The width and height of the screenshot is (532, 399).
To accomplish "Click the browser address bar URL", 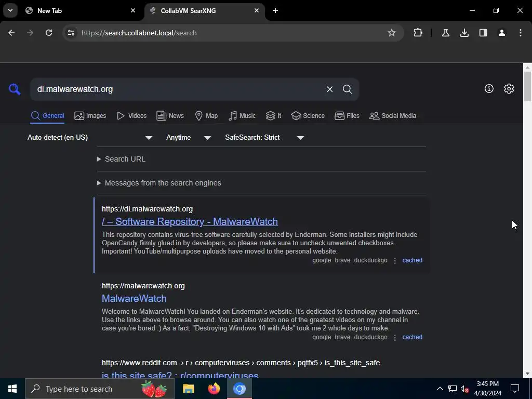I will 139,33.
